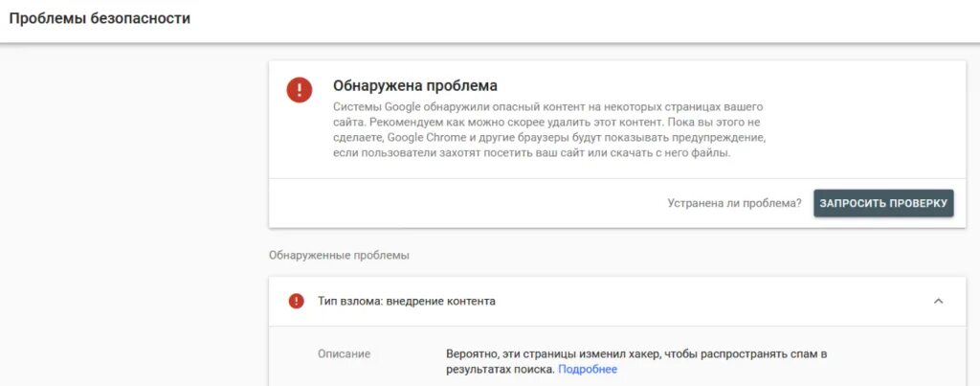
Task: Click the red warning icon next to "Тип взлома"
Action: [297, 301]
